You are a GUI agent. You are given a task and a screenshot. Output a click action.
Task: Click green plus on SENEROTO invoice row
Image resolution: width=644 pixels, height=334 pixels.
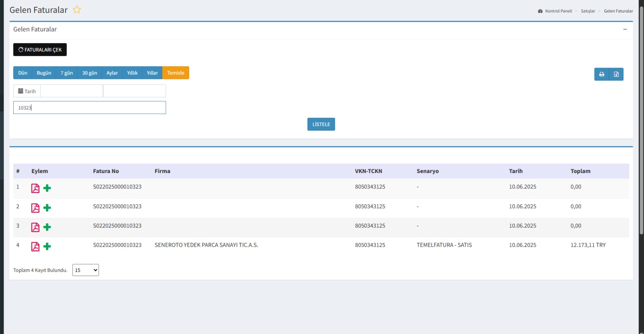47,246
